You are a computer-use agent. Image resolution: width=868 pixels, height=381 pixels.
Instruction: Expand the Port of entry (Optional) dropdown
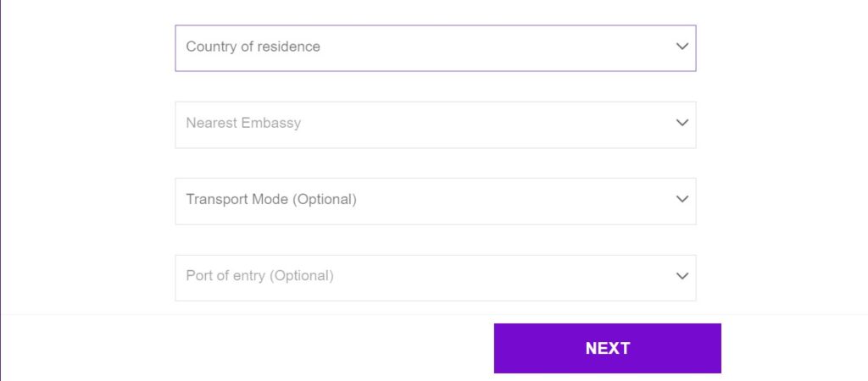435,277
